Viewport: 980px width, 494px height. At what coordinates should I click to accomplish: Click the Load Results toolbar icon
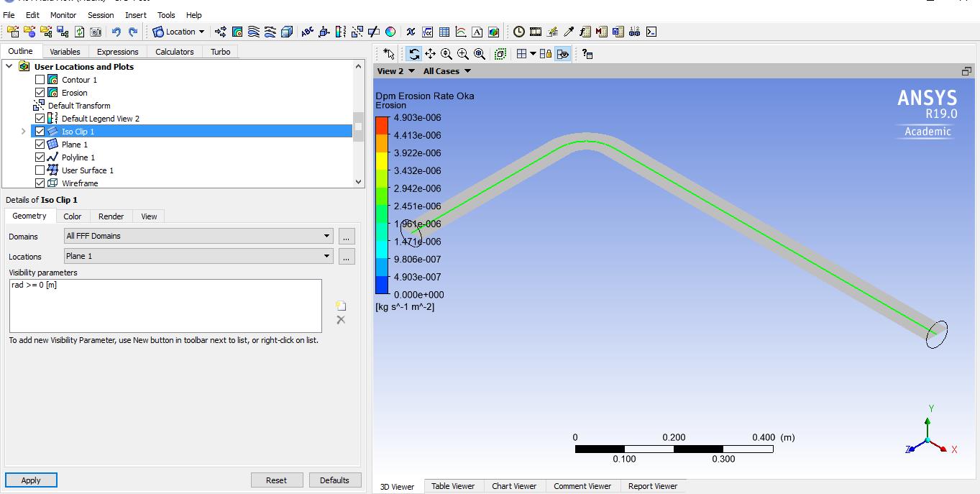[12, 32]
